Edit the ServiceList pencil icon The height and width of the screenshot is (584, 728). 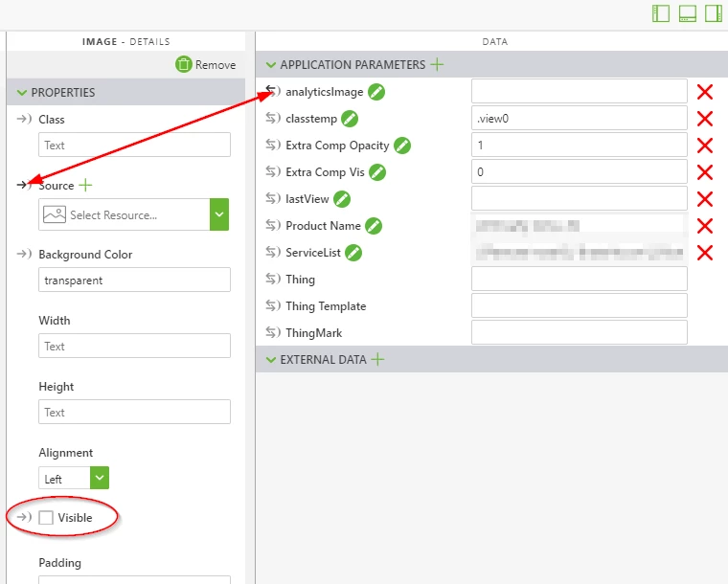(353, 253)
